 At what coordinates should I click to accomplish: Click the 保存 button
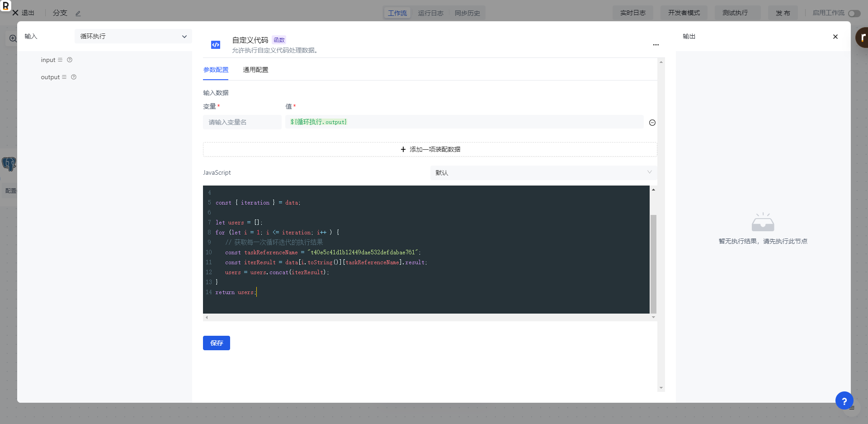point(216,343)
